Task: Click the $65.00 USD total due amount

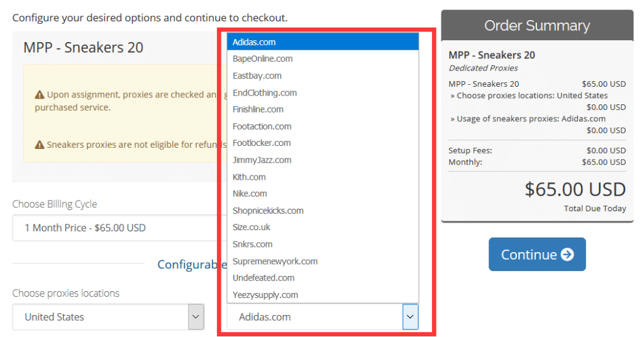Action: [575, 190]
